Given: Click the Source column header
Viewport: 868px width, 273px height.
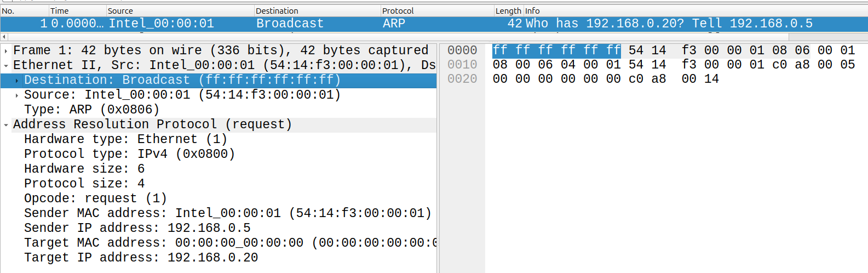Looking at the screenshot, I should pos(180,10).
